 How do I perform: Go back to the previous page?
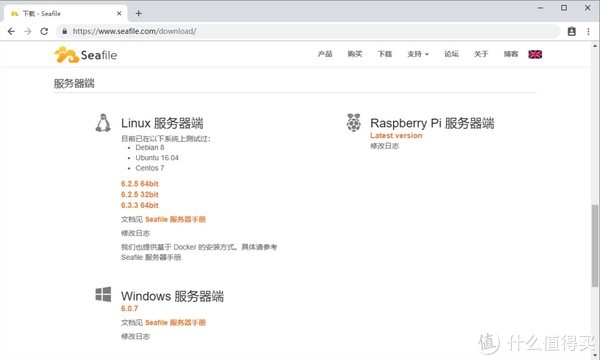tap(11, 31)
